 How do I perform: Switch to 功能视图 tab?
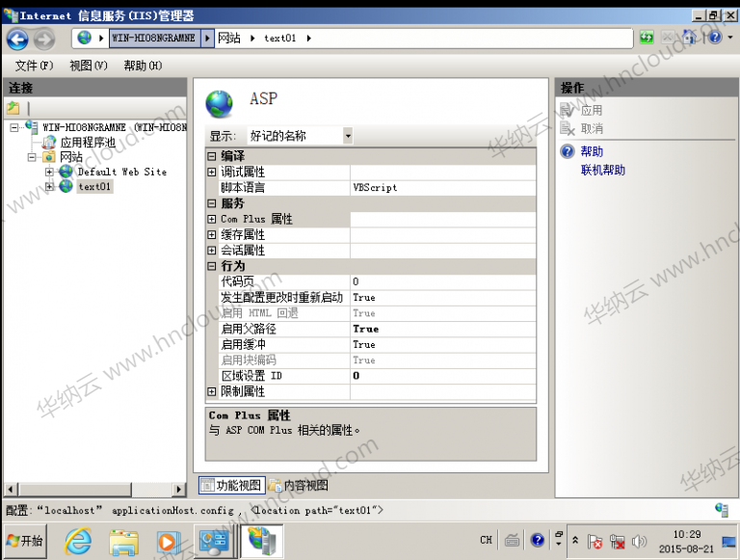click(231, 485)
